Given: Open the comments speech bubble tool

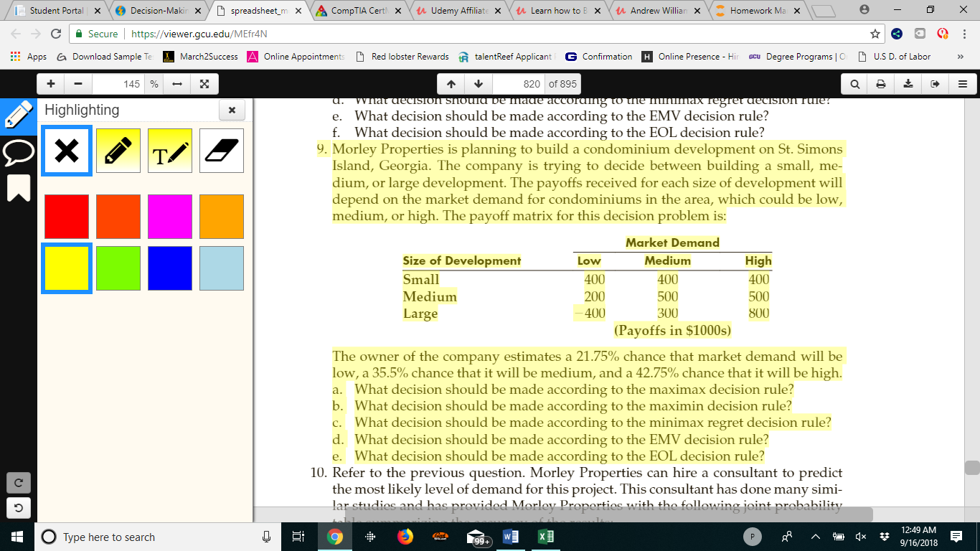Looking at the screenshot, I should [x=18, y=151].
